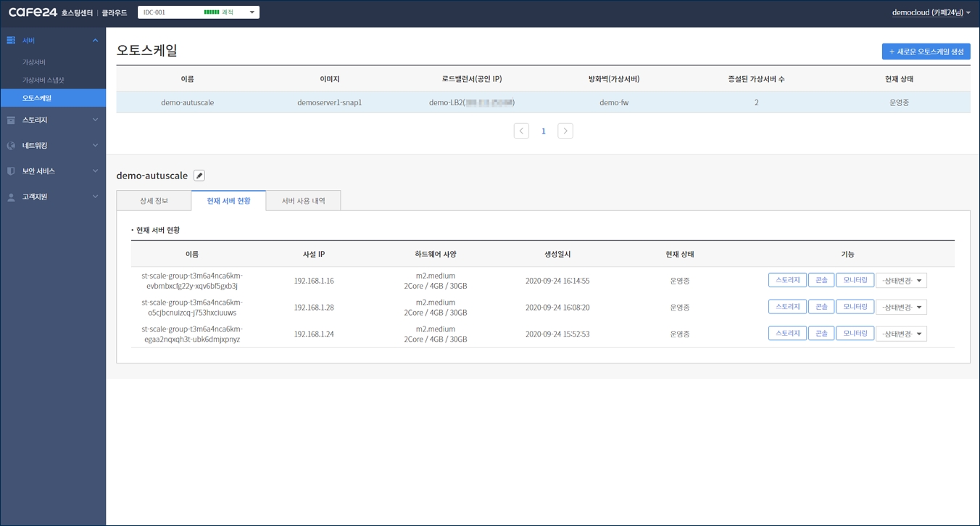Click 모니터링 button for 192.168.1.16 server
Image resolution: width=980 pixels, height=526 pixels.
(x=855, y=280)
